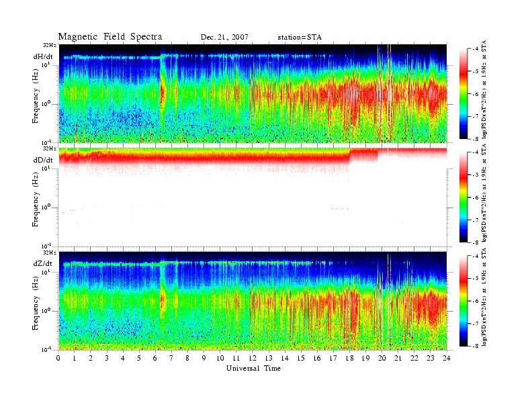Click hour tick '21' on the time axis
Image resolution: width=532 pixels, height=411 pixels.
pyautogui.click(x=398, y=359)
